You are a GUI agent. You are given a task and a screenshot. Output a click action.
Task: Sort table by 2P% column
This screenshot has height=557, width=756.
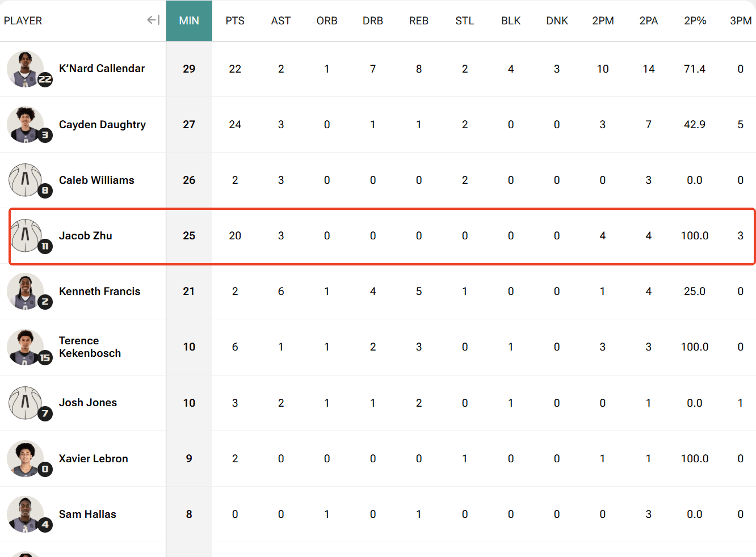[x=695, y=20]
